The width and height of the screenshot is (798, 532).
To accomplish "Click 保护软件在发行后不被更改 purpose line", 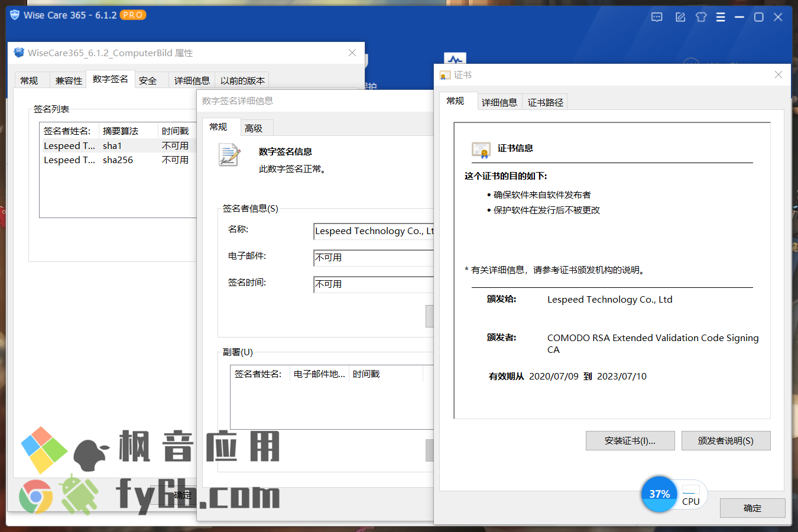I will (547, 210).
